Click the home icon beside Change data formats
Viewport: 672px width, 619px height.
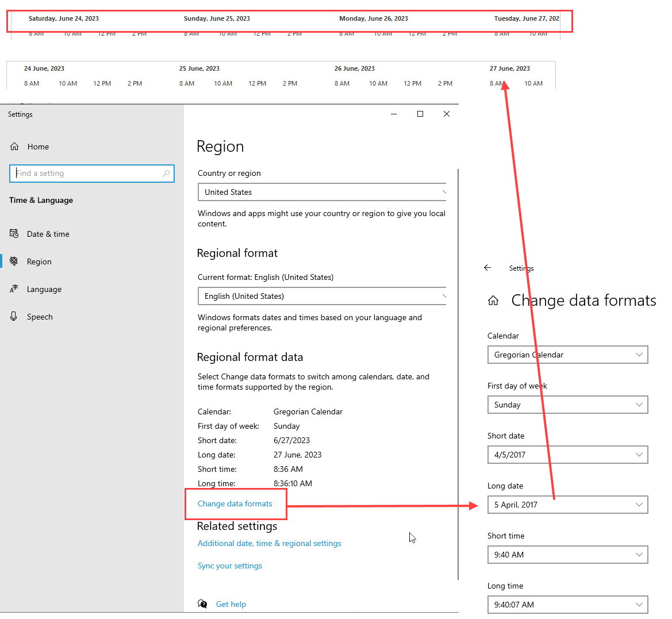coord(493,301)
